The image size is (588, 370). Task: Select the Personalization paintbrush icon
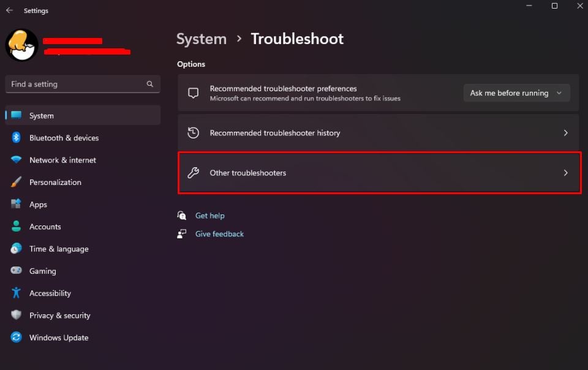17,183
